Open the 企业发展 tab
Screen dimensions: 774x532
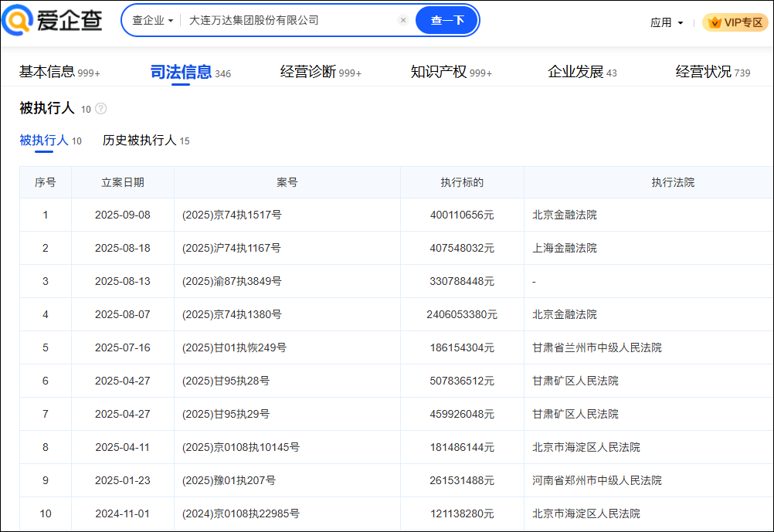pyautogui.click(x=582, y=72)
